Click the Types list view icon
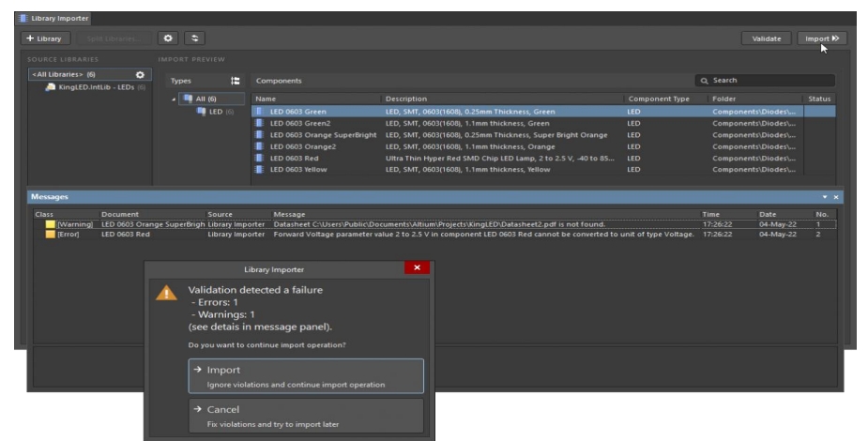 coord(236,81)
